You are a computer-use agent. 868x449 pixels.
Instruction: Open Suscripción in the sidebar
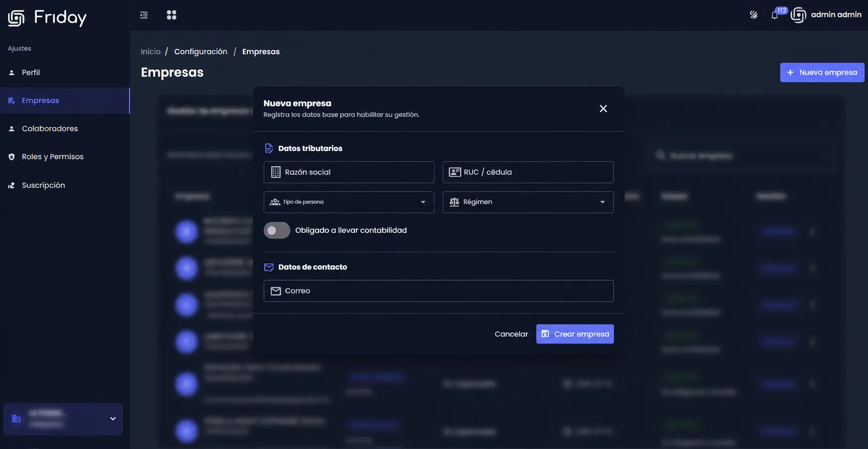tap(65, 185)
